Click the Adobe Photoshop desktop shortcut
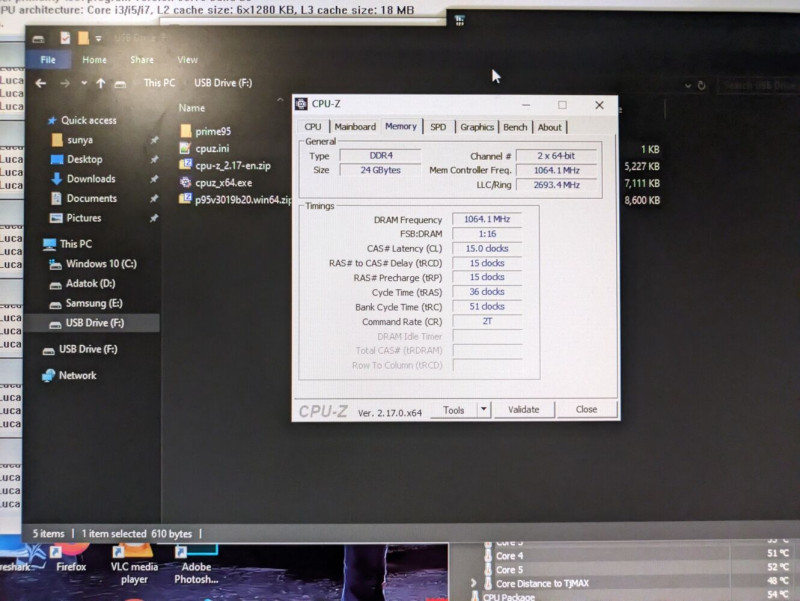Image resolution: width=800 pixels, height=601 pixels. pos(196,565)
